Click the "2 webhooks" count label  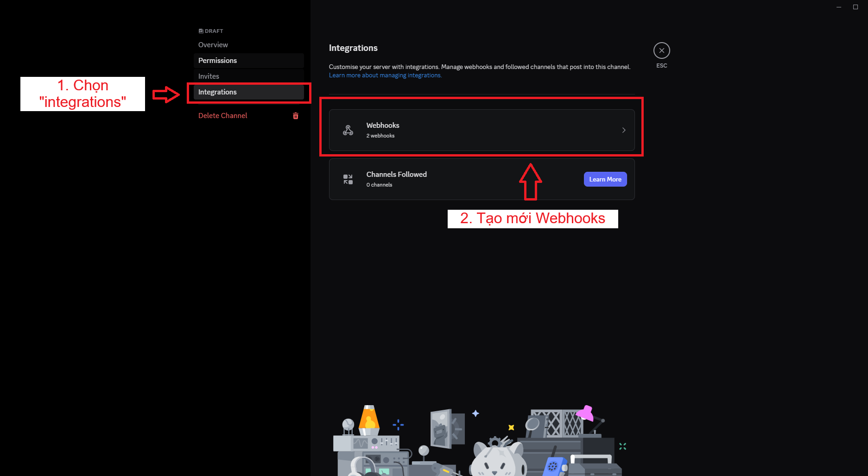(x=380, y=136)
